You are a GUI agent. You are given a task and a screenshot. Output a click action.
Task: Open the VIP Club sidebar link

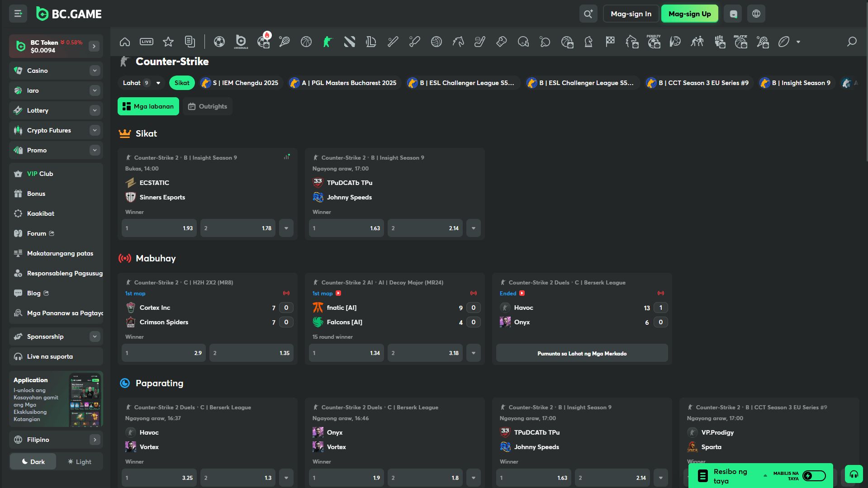click(x=56, y=174)
